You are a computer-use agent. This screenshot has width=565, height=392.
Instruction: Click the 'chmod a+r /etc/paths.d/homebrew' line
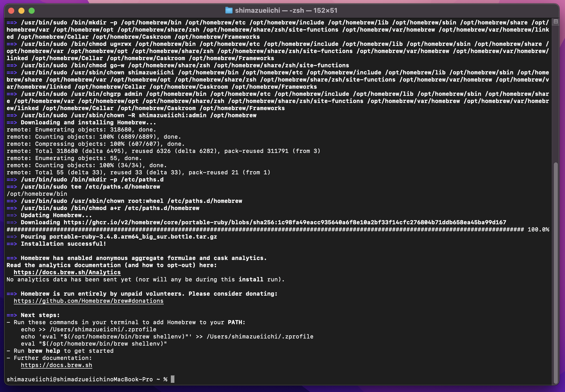(x=103, y=208)
